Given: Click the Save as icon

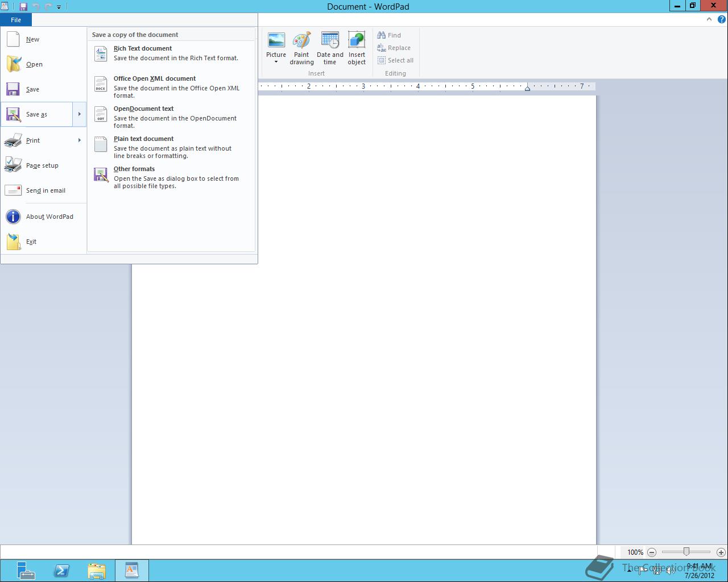Looking at the screenshot, I should (13, 114).
